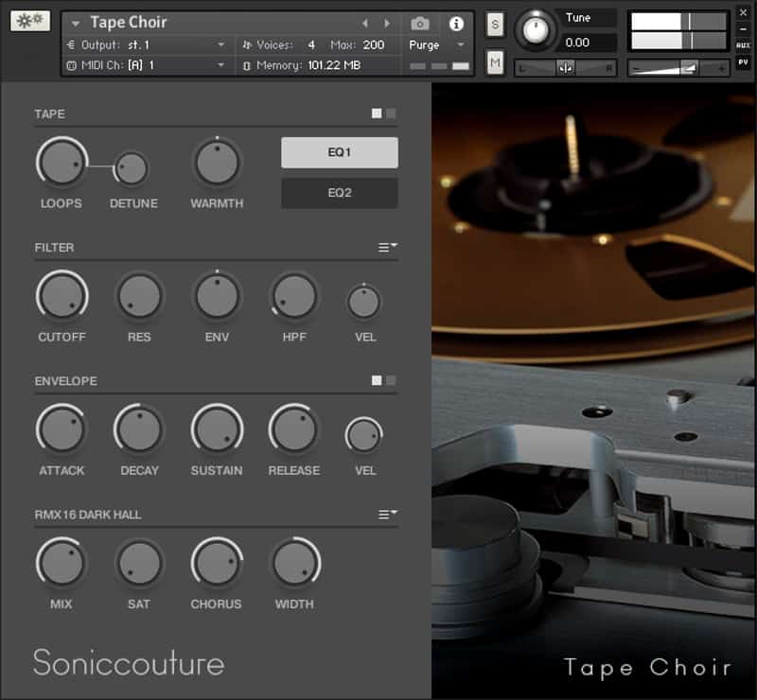This screenshot has width=757, height=700.
Task: Click the instrument info icon
Action: point(456,24)
